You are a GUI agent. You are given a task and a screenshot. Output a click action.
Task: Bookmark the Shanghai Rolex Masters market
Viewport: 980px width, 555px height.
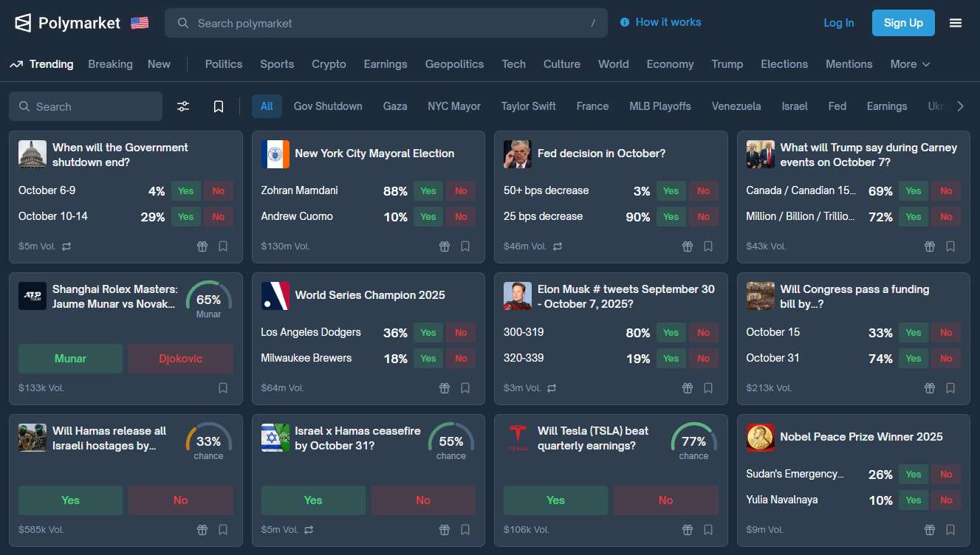223,388
